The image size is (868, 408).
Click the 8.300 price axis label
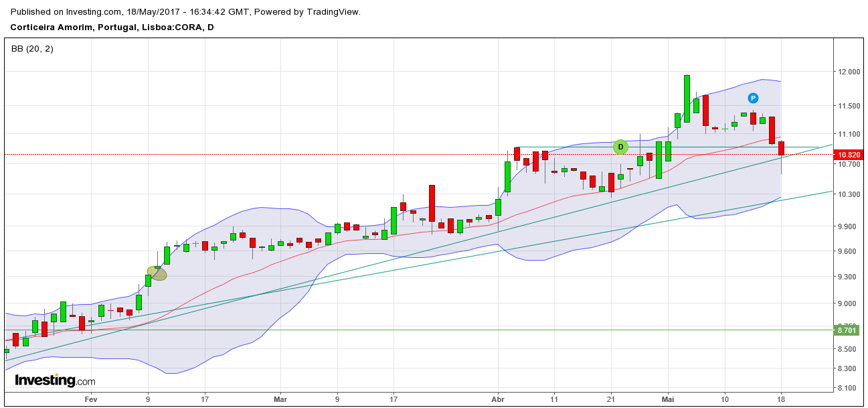(x=849, y=368)
